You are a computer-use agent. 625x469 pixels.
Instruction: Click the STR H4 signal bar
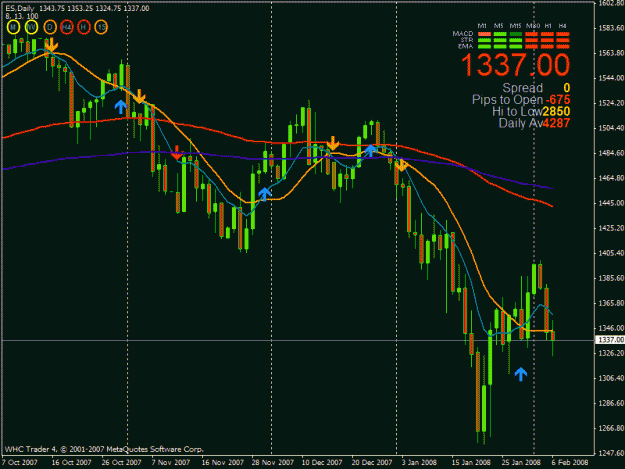tap(562, 40)
